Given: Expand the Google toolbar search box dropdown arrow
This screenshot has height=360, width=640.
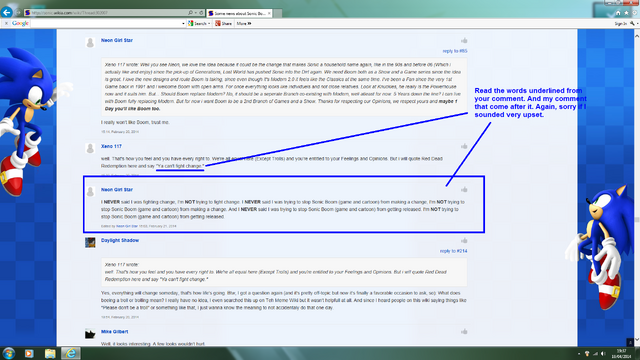Looking at the screenshot, I should [x=183, y=24].
